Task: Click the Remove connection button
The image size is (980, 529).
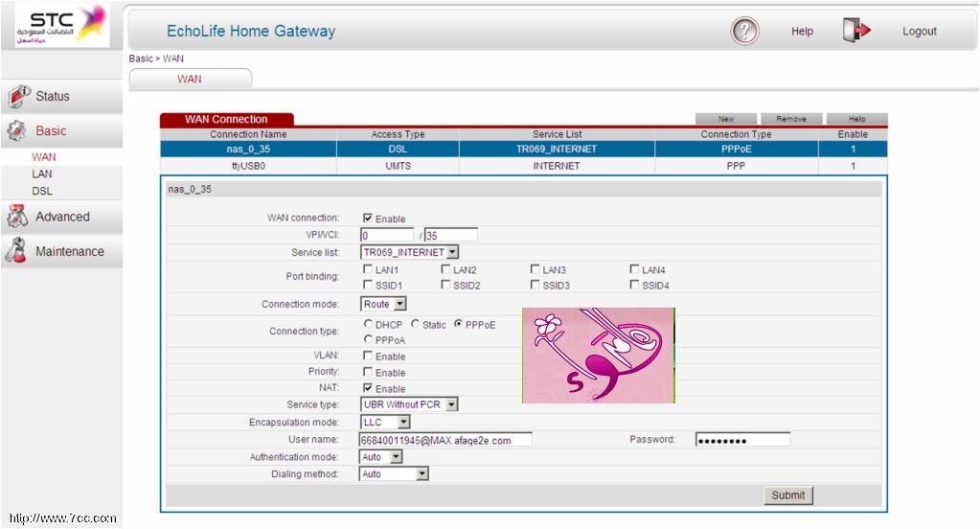Action: (791, 119)
